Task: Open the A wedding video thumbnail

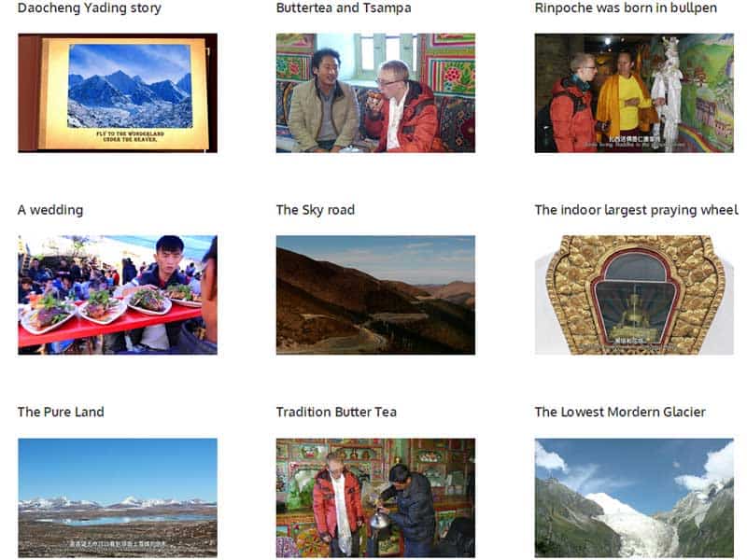Action: [118, 295]
